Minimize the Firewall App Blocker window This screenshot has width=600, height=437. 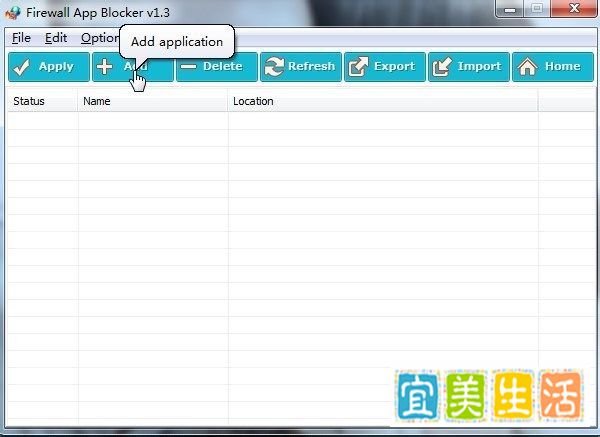coord(509,9)
